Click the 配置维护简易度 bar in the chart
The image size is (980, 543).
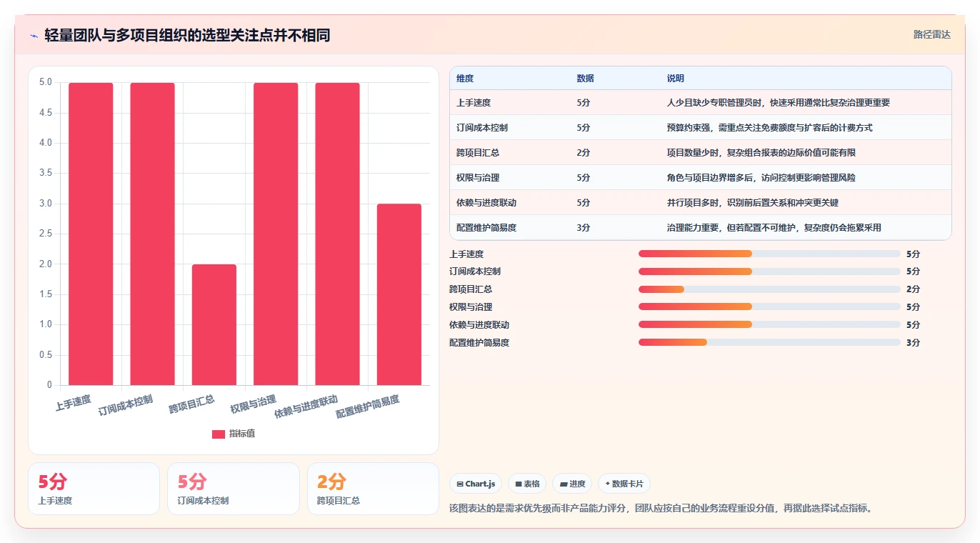coord(399,294)
